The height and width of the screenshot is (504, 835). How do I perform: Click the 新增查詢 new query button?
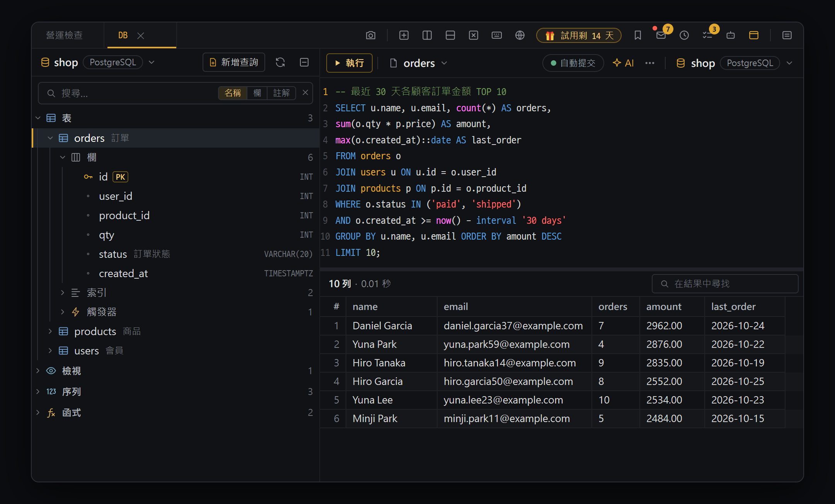click(x=234, y=62)
